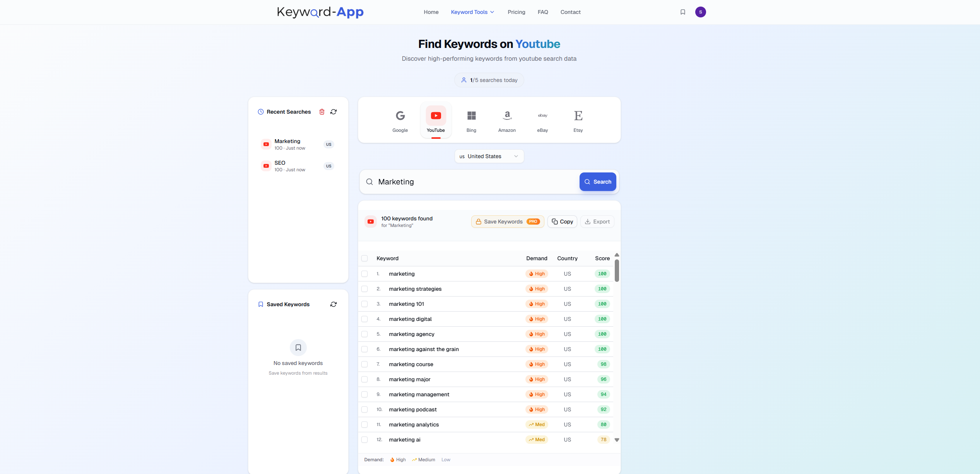Open the user profile avatar menu
980x474 pixels.
(x=701, y=12)
